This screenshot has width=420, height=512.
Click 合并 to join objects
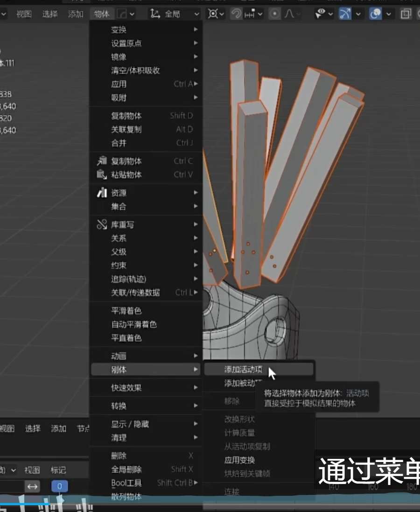119,143
